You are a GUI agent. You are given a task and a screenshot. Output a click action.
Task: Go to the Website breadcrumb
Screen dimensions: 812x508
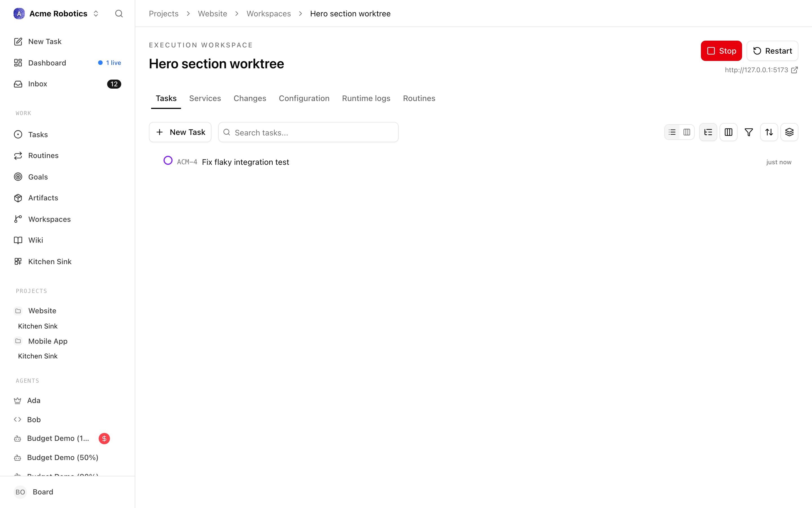click(x=212, y=14)
